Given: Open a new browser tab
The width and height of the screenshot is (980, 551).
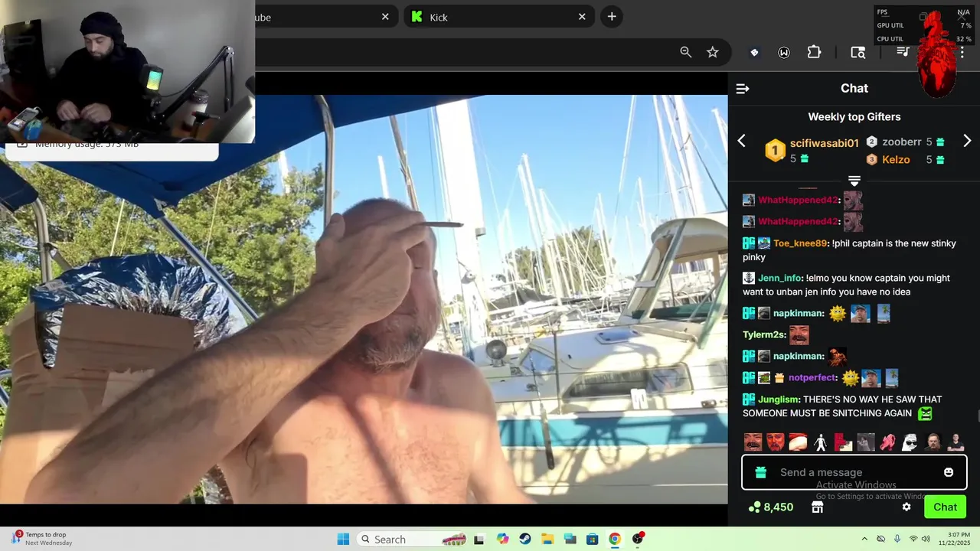Looking at the screenshot, I should click(611, 16).
